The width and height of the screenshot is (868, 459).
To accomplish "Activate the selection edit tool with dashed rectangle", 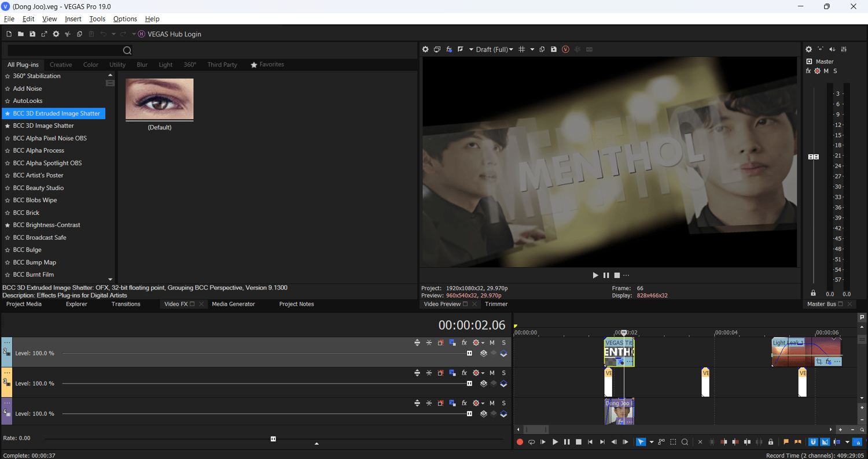I will (x=673, y=442).
